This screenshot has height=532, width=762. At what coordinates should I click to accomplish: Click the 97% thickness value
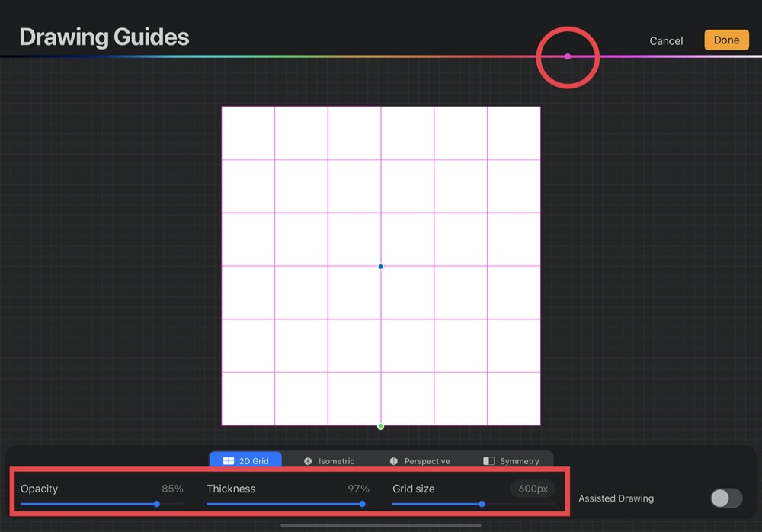tap(358, 489)
